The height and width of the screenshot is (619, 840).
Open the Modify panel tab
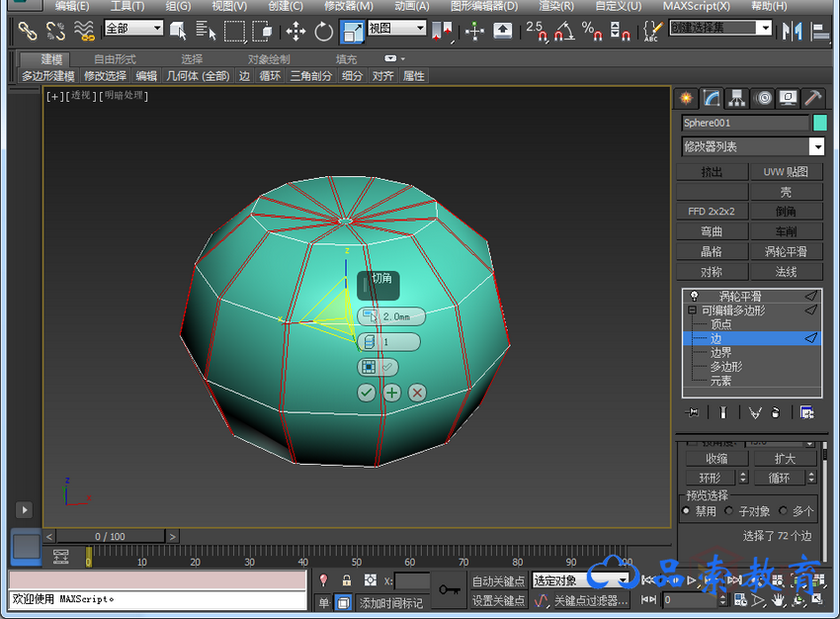(x=712, y=98)
